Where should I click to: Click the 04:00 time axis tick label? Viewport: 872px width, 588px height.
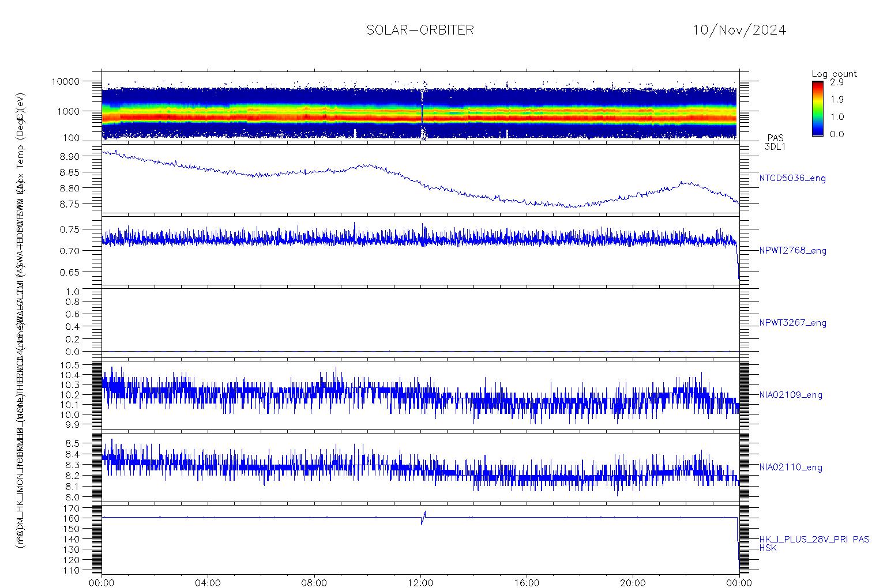click(208, 583)
